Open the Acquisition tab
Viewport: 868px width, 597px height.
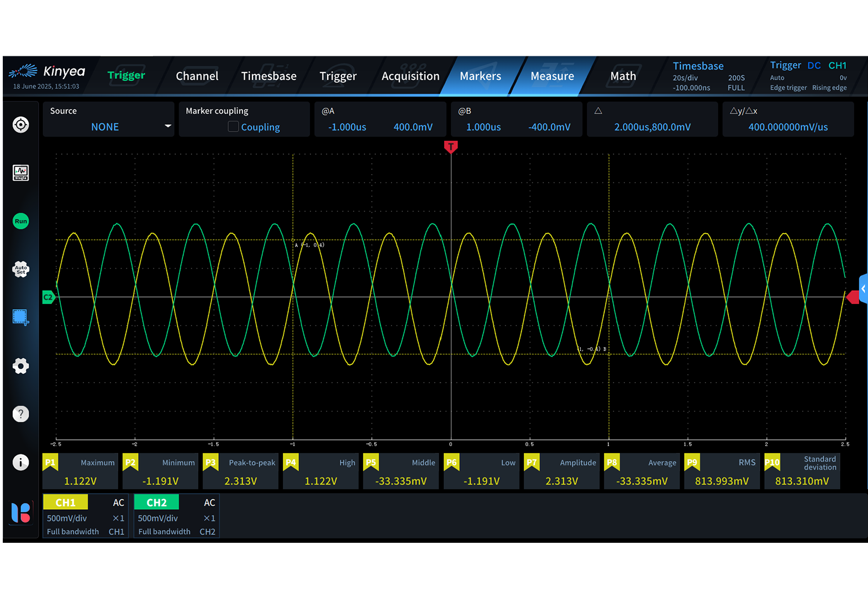click(410, 76)
